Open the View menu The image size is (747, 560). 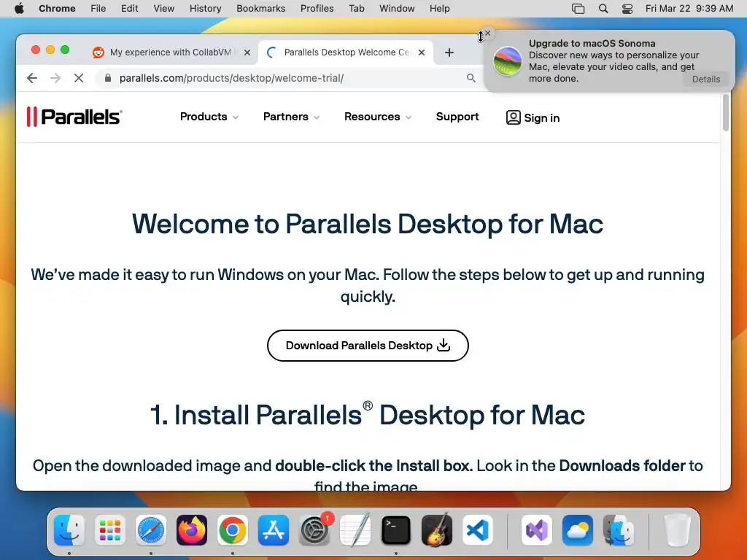click(x=164, y=9)
